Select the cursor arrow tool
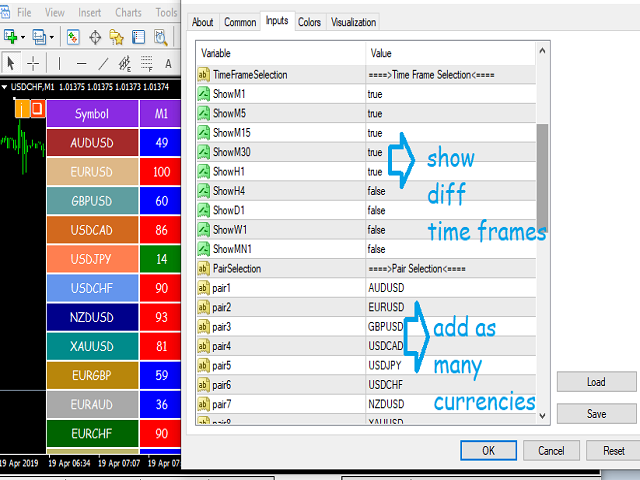The width and height of the screenshot is (640, 480). [11, 64]
